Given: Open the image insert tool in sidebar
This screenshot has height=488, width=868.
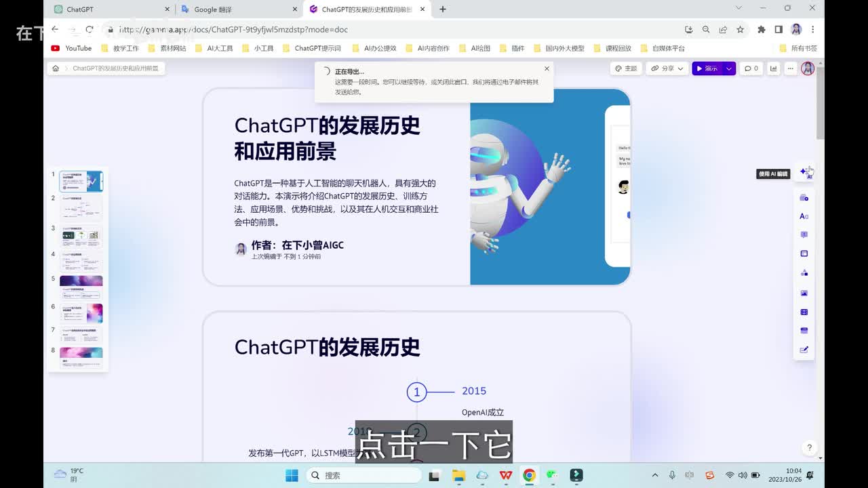Looking at the screenshot, I should [804, 293].
